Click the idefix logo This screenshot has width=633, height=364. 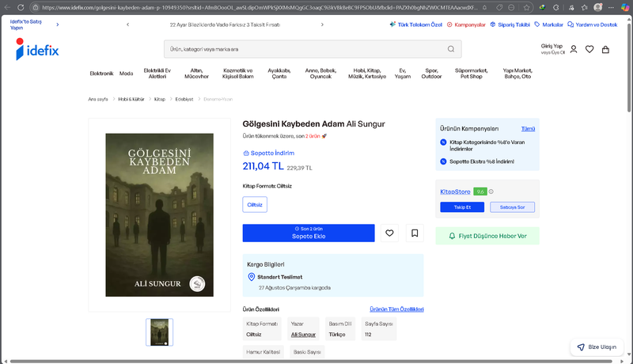37,49
